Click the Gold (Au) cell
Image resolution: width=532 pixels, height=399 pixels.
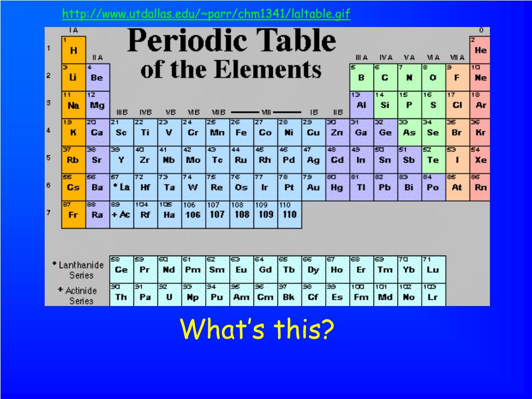click(313, 187)
